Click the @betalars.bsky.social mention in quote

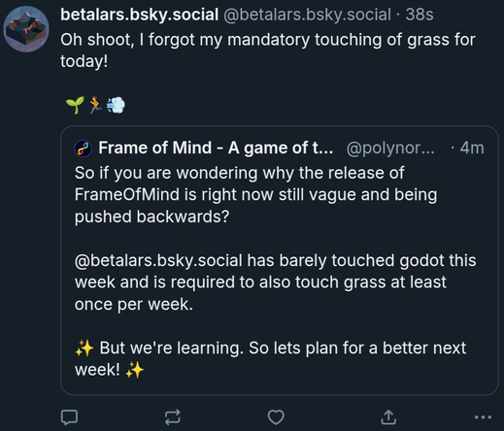158,261
